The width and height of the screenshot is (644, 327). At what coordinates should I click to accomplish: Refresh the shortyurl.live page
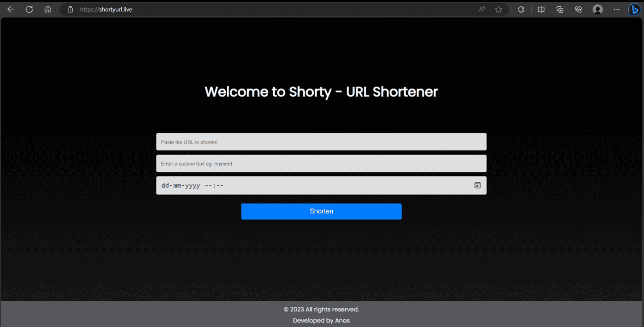29,9
